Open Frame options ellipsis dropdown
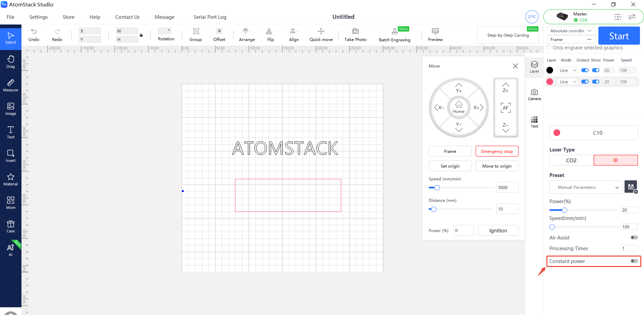This screenshot has height=315, width=644. 589,39
